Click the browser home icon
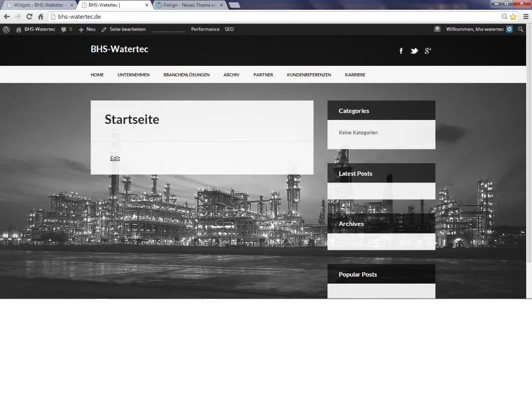This screenshot has height=409, width=532. tap(41, 16)
